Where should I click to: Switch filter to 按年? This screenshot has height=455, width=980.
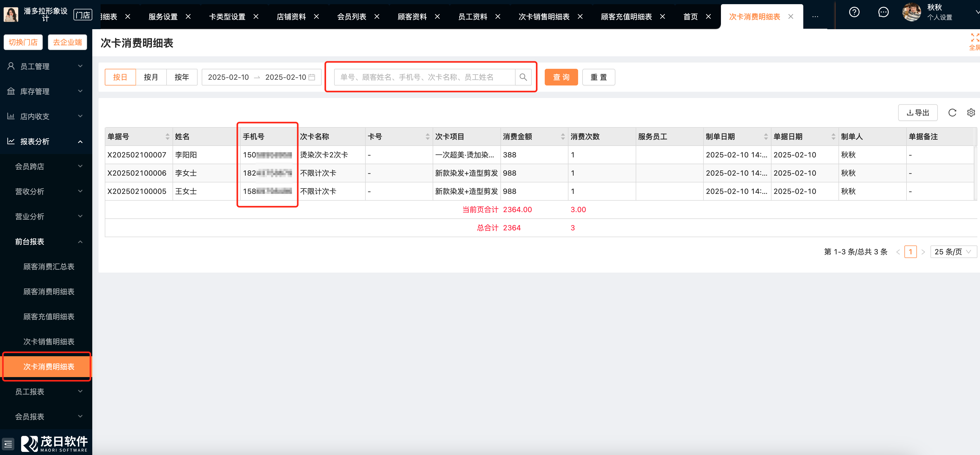tap(181, 77)
